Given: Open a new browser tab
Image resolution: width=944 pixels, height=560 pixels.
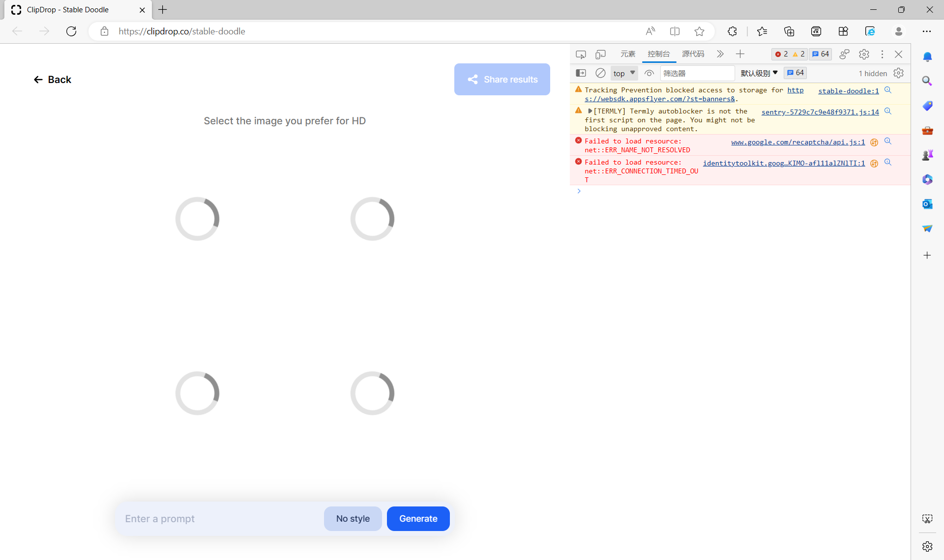Looking at the screenshot, I should (x=163, y=10).
